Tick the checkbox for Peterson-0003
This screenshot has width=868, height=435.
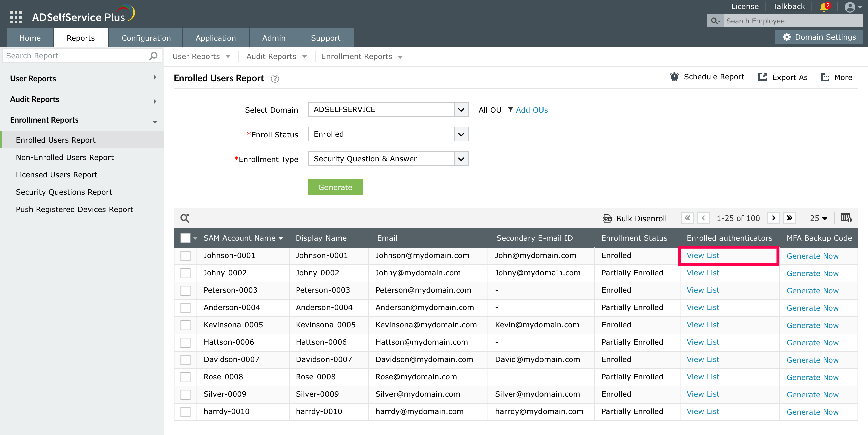[185, 290]
